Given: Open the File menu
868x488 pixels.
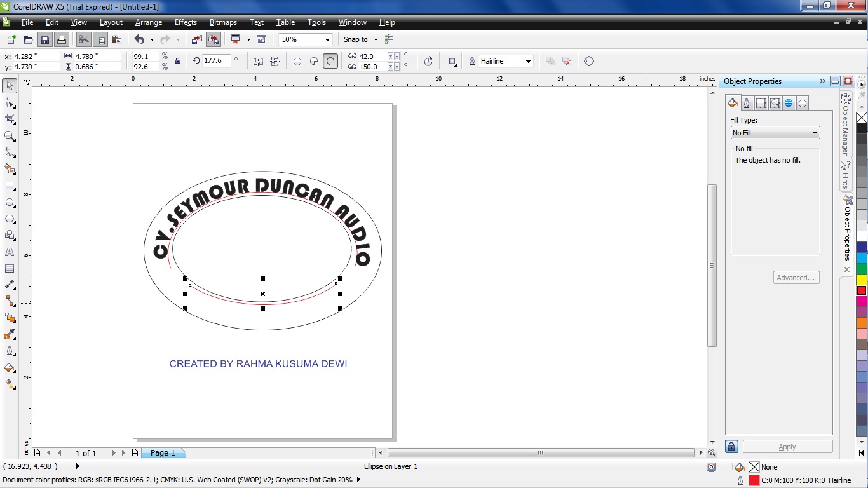Looking at the screenshot, I should click(27, 22).
